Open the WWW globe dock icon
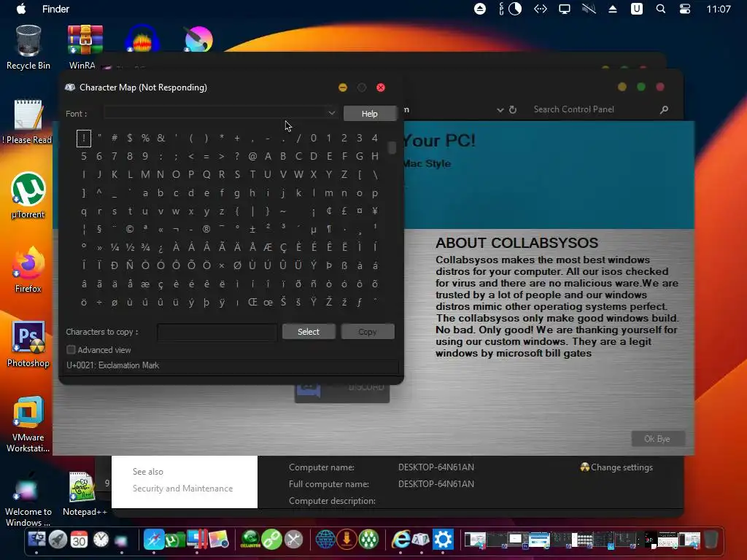747x560 pixels. pos(325,540)
